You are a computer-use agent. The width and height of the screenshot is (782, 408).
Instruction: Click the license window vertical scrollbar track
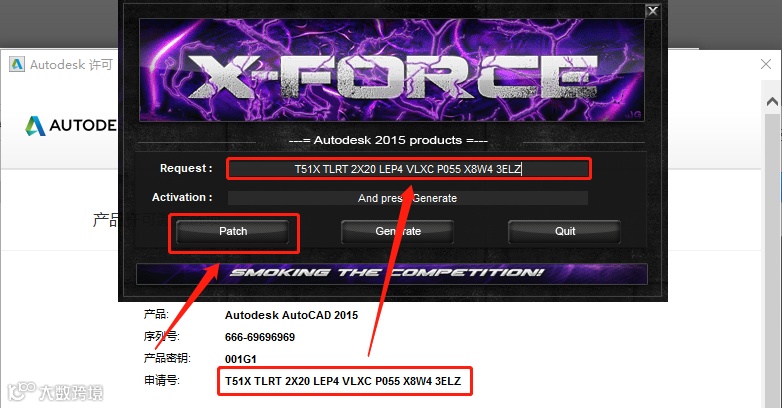click(772, 259)
